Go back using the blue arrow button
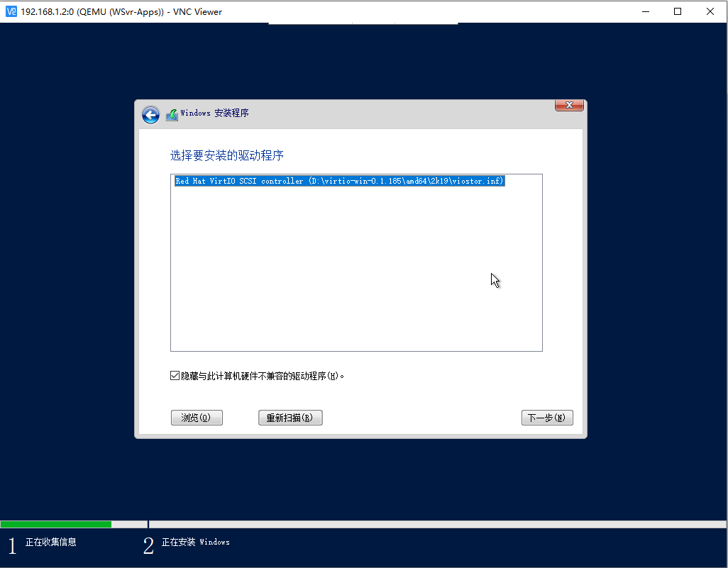The width and height of the screenshot is (728, 568). click(x=151, y=115)
